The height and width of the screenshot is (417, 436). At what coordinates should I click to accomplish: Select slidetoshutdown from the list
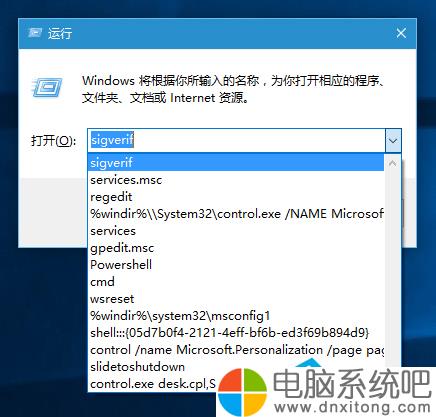pos(236,367)
